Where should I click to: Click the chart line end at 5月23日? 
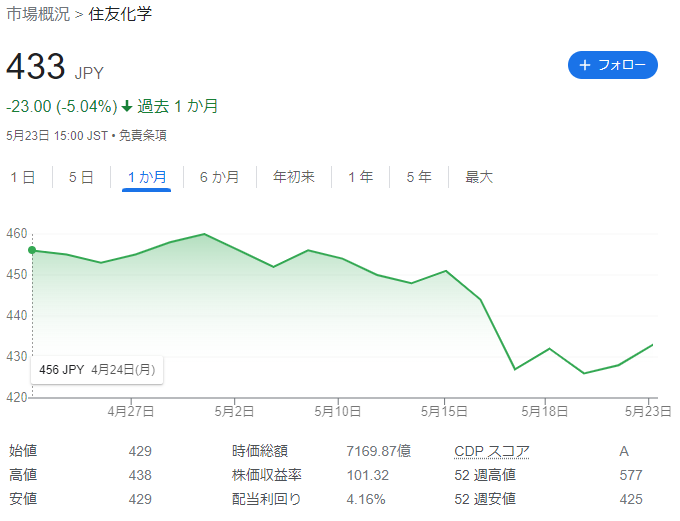tap(652, 345)
